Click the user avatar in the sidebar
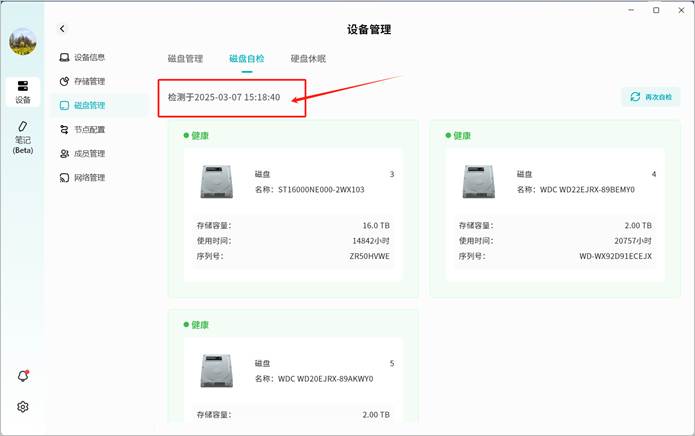 [x=22, y=41]
